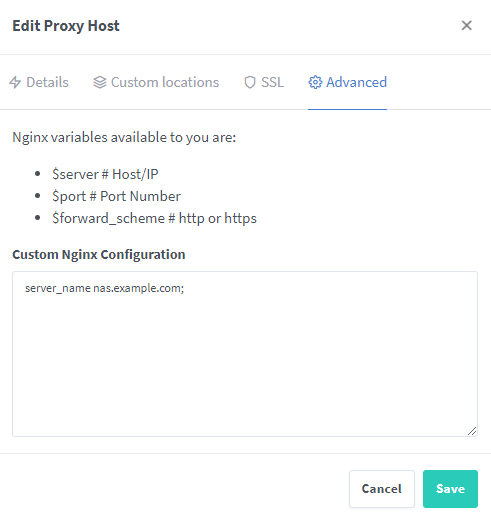The width and height of the screenshot is (491, 513).
Task: Cancel editing the proxy host
Action: pyautogui.click(x=382, y=489)
